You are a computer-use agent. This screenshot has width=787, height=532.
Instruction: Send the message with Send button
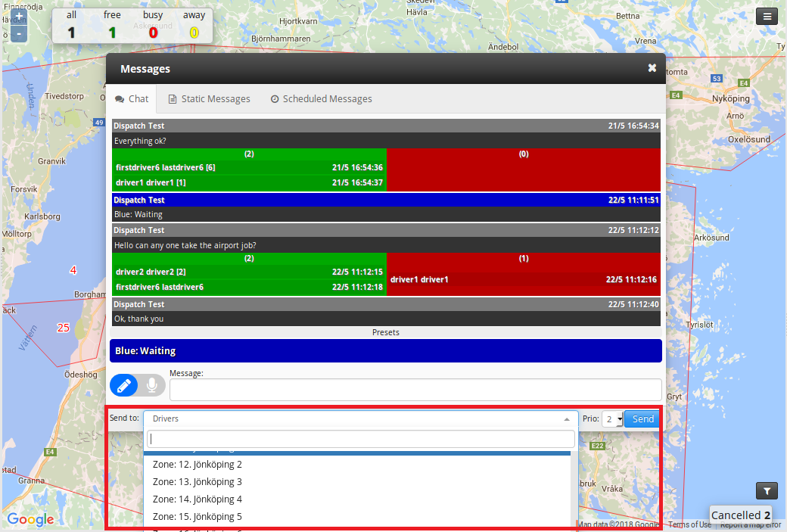pos(642,419)
